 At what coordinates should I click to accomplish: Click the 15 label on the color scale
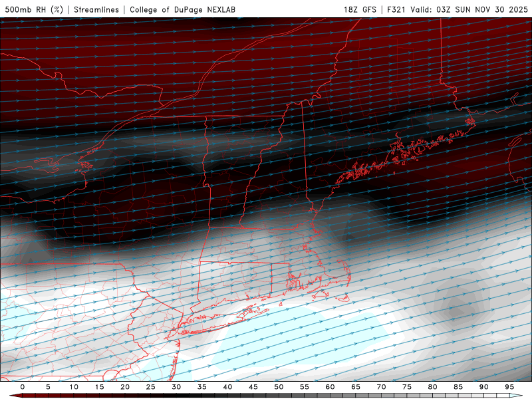[99, 387]
